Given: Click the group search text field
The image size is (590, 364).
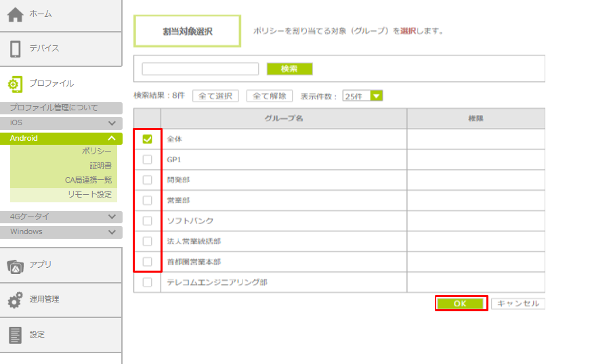Looking at the screenshot, I should [200, 69].
